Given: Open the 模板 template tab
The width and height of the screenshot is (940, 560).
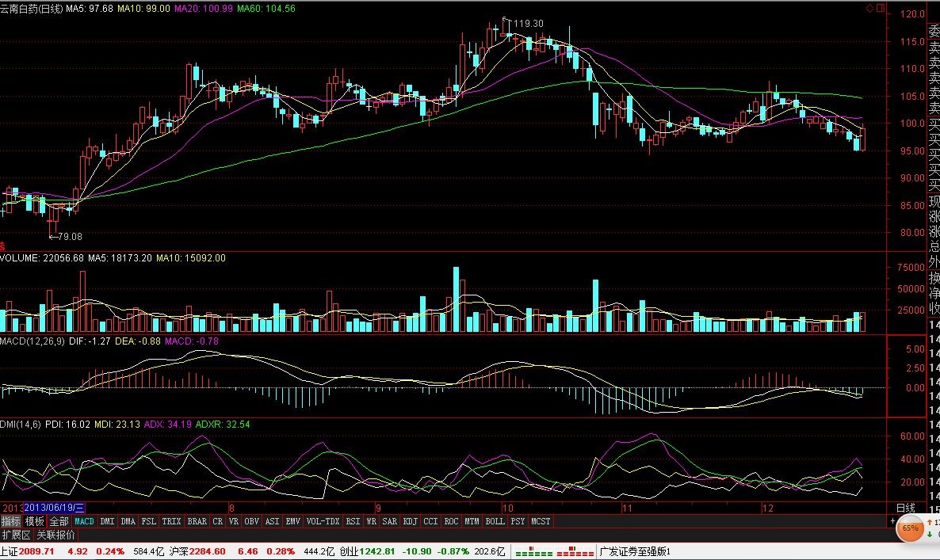Looking at the screenshot, I should [x=35, y=521].
